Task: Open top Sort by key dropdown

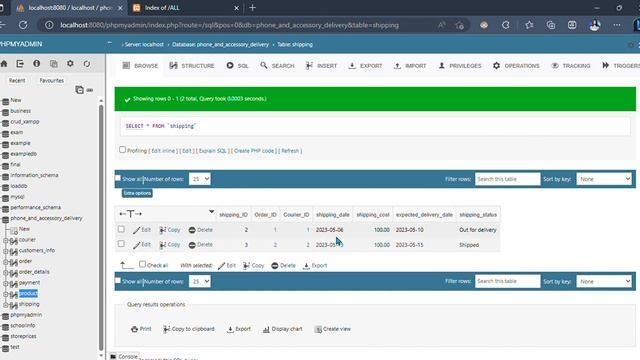Action: click(604, 179)
